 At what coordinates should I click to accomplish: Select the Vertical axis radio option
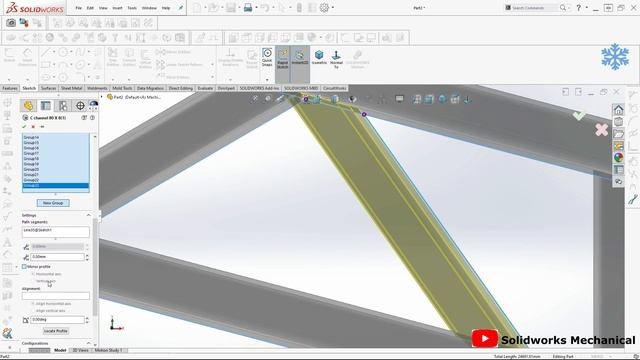tap(33, 281)
